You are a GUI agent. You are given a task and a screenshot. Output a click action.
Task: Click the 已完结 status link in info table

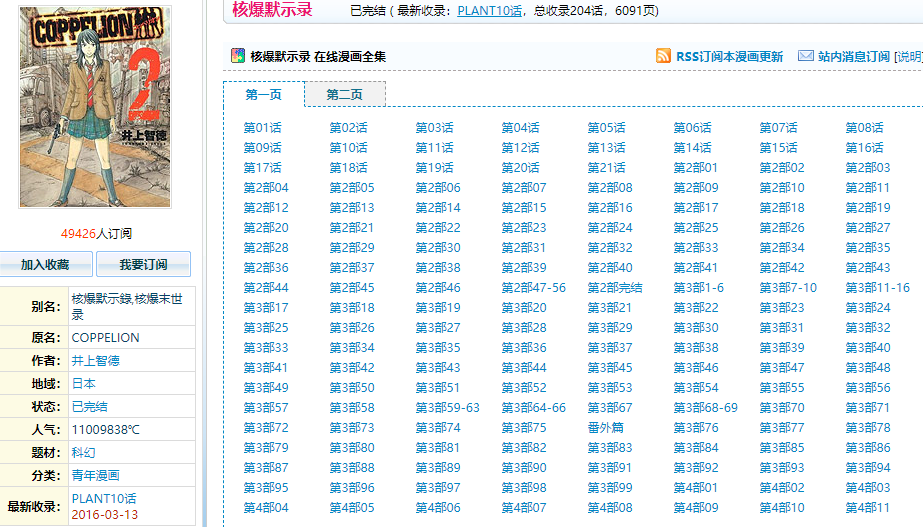point(89,407)
